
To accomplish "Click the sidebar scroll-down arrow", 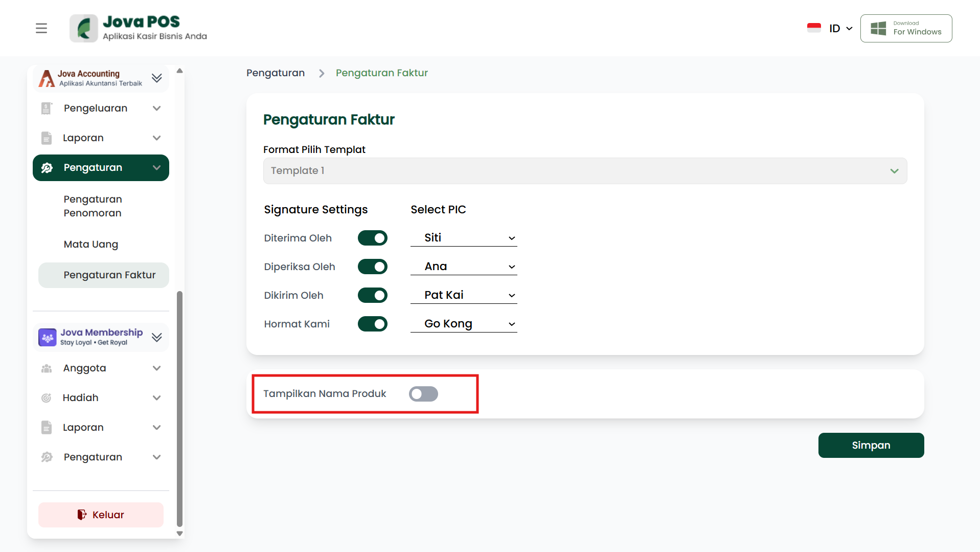I will click(x=179, y=534).
